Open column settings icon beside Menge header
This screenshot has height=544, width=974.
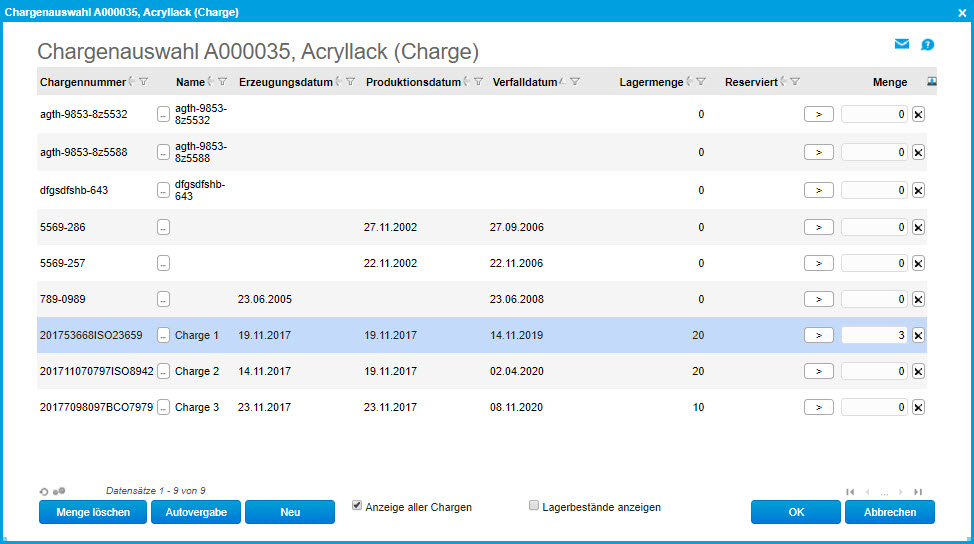[931, 81]
